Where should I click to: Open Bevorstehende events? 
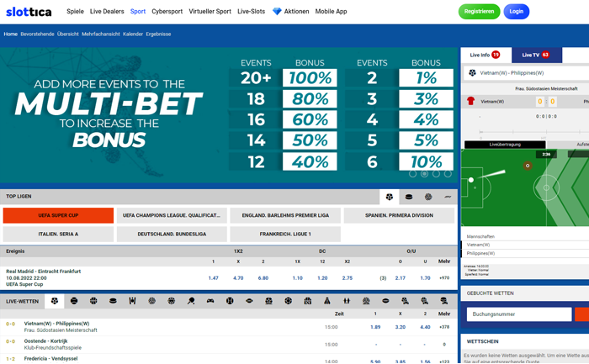point(37,34)
